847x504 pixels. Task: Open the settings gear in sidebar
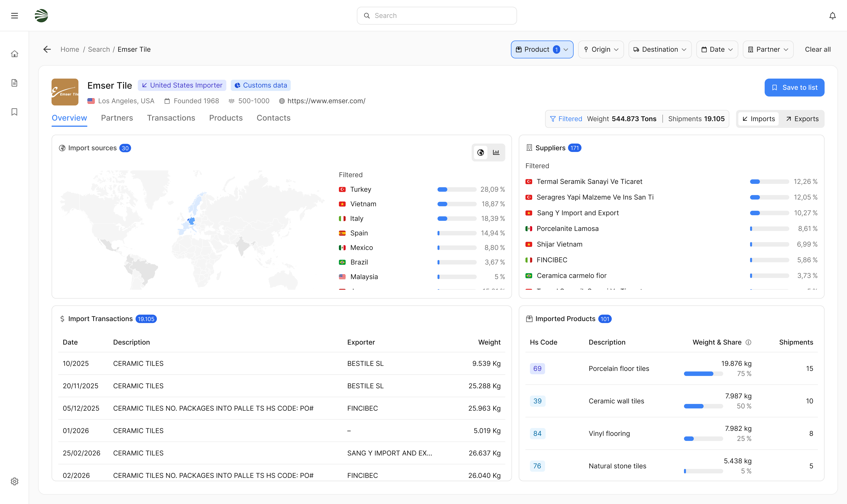(15, 481)
